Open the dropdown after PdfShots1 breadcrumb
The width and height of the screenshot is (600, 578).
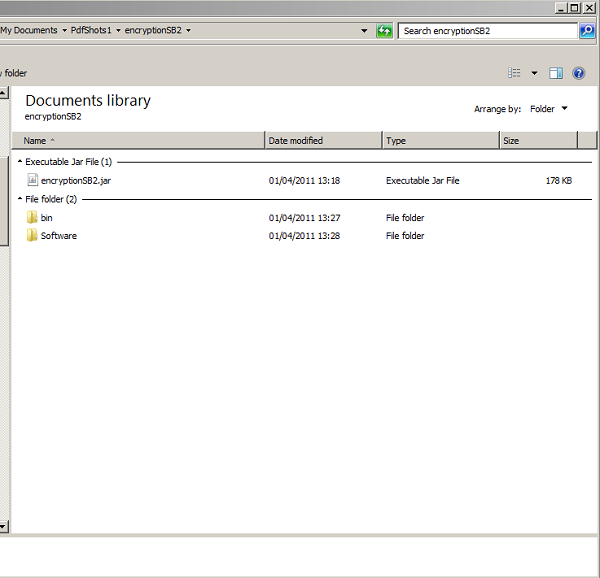coord(118,31)
